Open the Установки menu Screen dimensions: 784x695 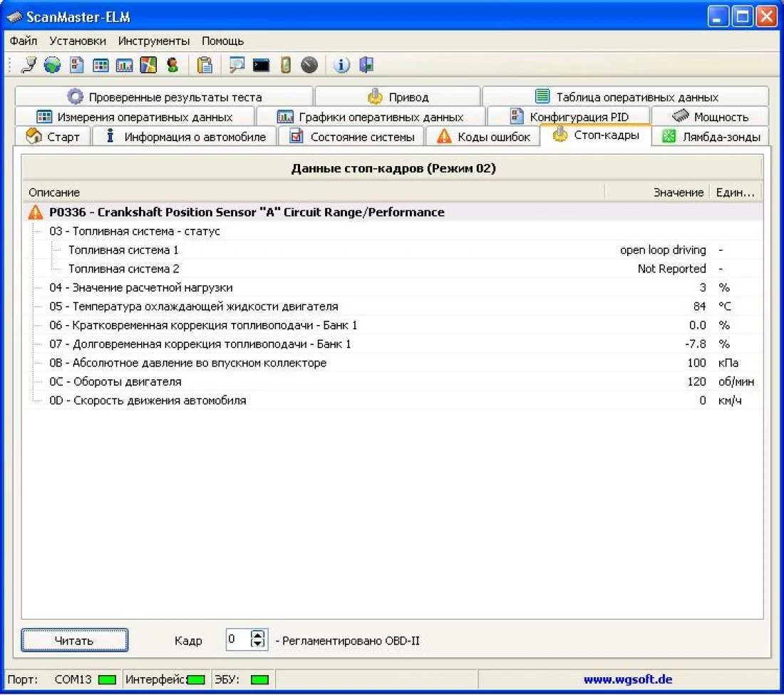point(78,41)
